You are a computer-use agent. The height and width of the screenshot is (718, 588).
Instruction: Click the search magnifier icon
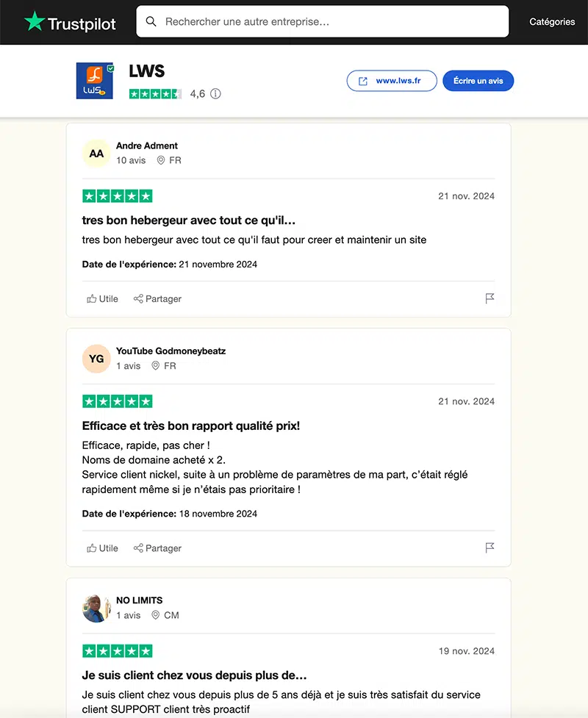(x=151, y=21)
